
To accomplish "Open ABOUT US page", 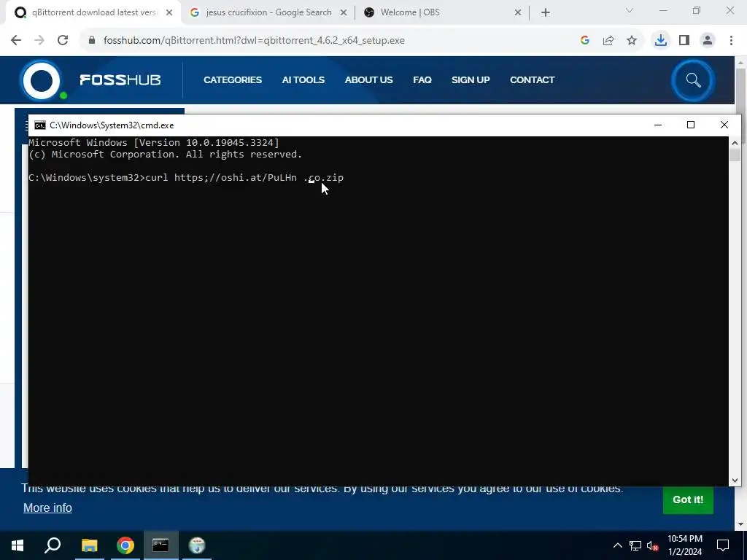I will [368, 80].
